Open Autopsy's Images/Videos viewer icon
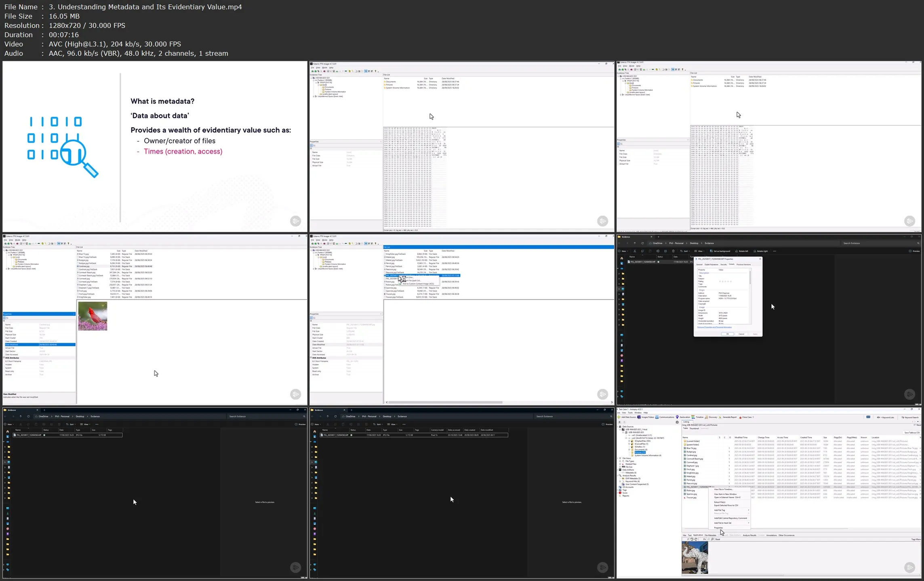This screenshot has height=581, width=924. pos(639,417)
